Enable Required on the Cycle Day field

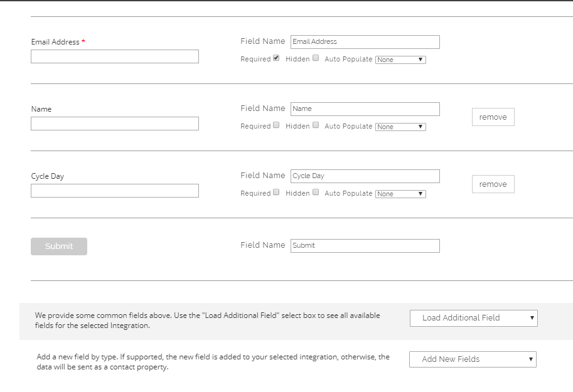pyautogui.click(x=276, y=192)
